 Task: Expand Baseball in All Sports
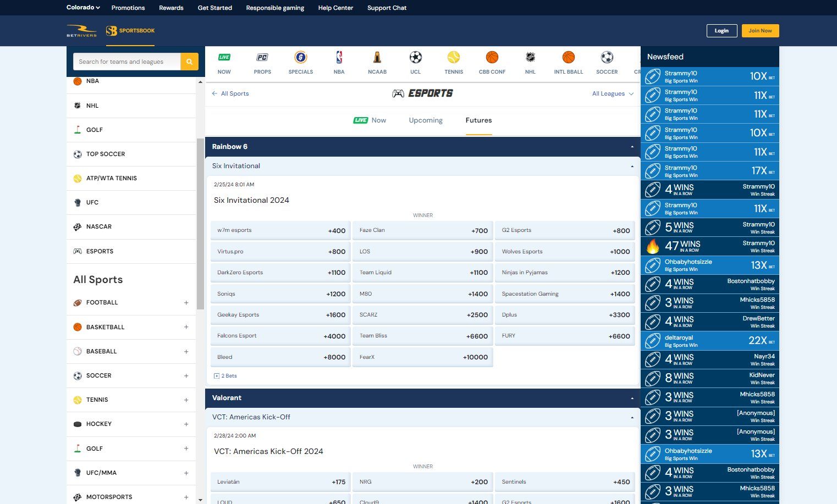point(186,351)
